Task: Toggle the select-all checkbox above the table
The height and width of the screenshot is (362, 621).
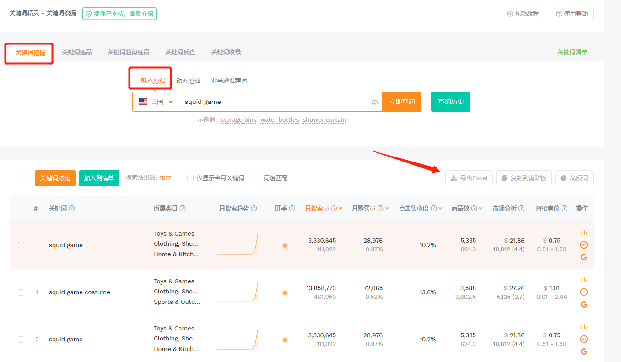Action: pos(24,178)
